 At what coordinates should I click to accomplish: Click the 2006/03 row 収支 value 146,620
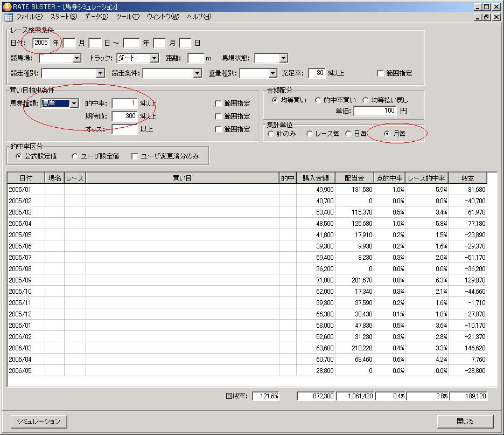(468, 348)
